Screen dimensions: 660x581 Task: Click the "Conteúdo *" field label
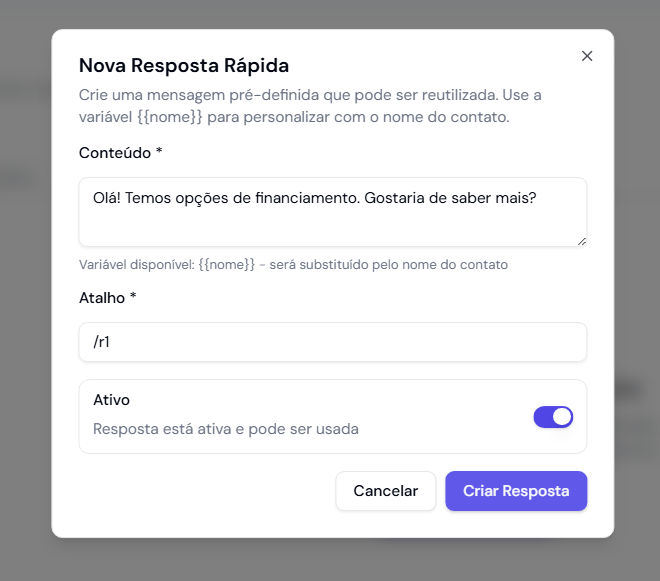point(120,153)
